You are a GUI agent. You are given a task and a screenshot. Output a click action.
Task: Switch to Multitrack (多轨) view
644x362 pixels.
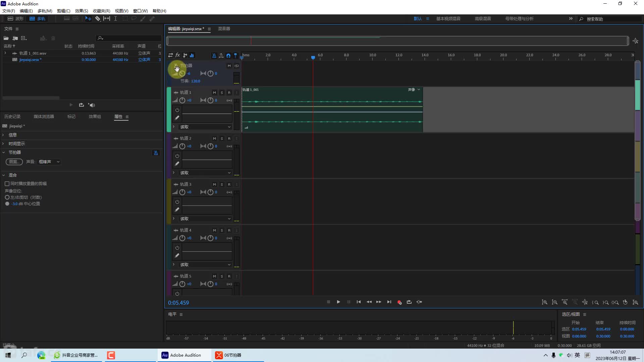37,19
